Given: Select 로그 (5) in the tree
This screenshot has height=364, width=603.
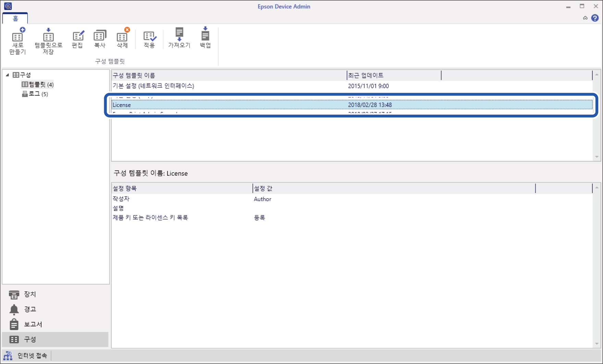Looking at the screenshot, I should [x=35, y=94].
